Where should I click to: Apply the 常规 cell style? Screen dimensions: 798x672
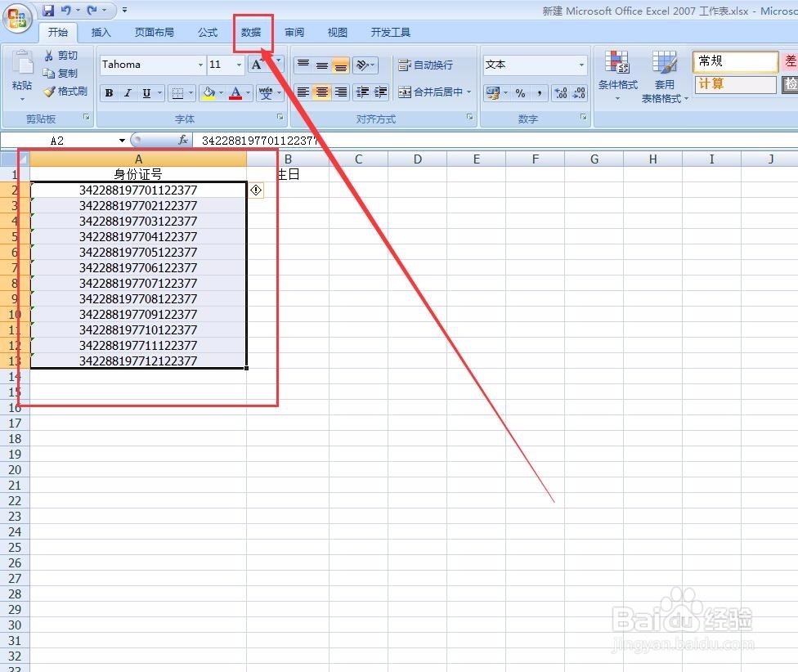pos(735,61)
